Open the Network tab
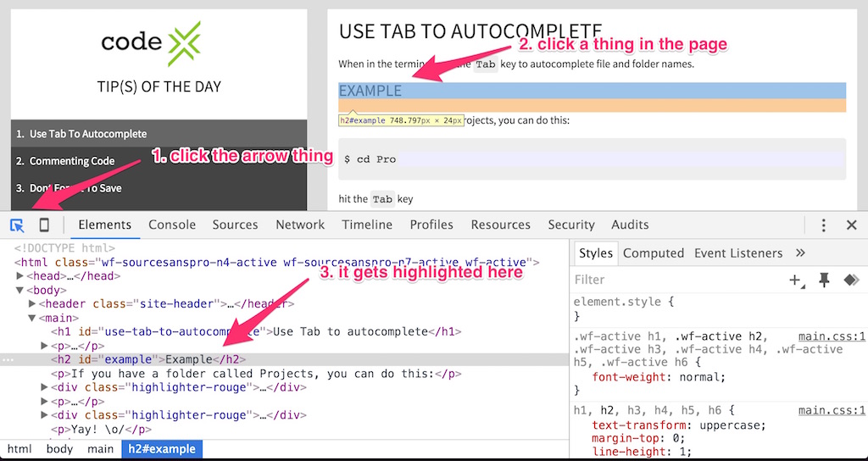Screen dimensions: 868x461 tap(300, 225)
